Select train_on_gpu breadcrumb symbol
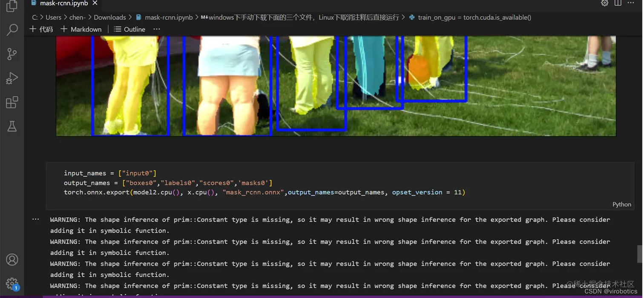 tap(470, 17)
